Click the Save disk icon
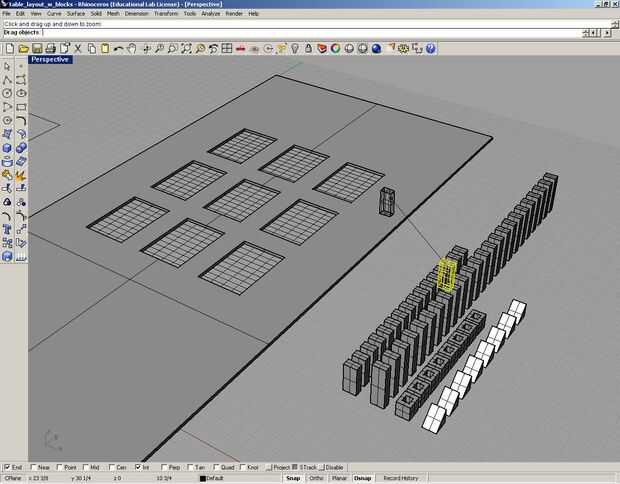 37,49
